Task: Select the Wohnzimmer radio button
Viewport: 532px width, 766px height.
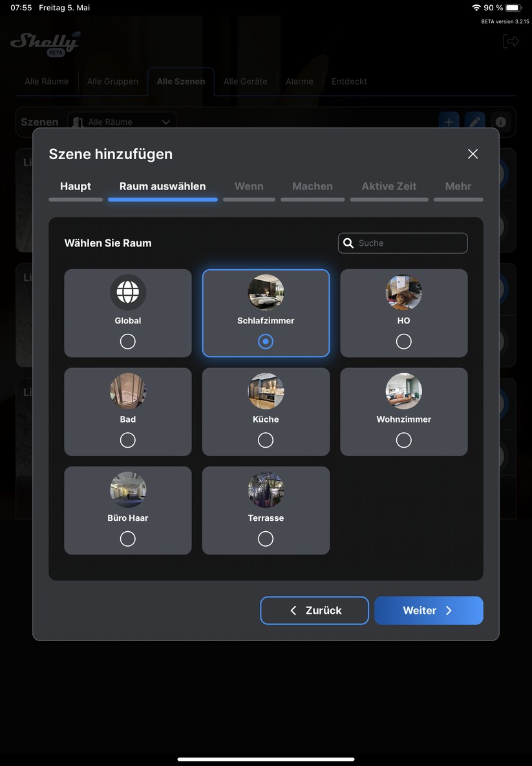Action: coord(403,440)
